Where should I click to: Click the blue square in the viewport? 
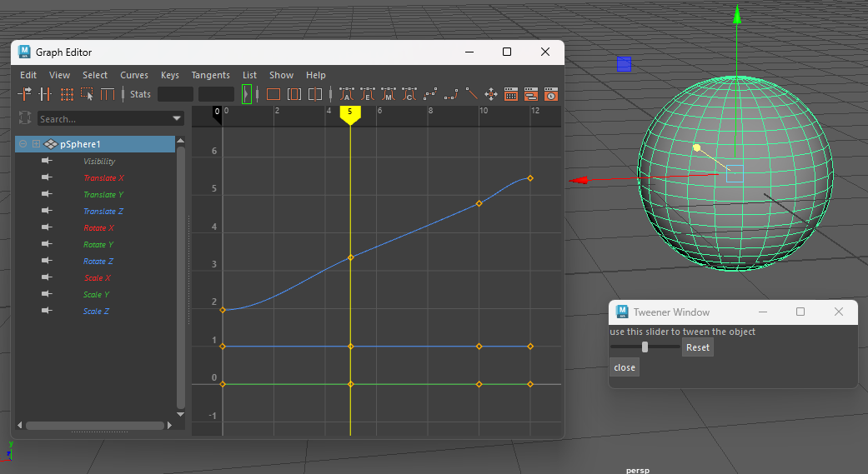[x=624, y=64]
